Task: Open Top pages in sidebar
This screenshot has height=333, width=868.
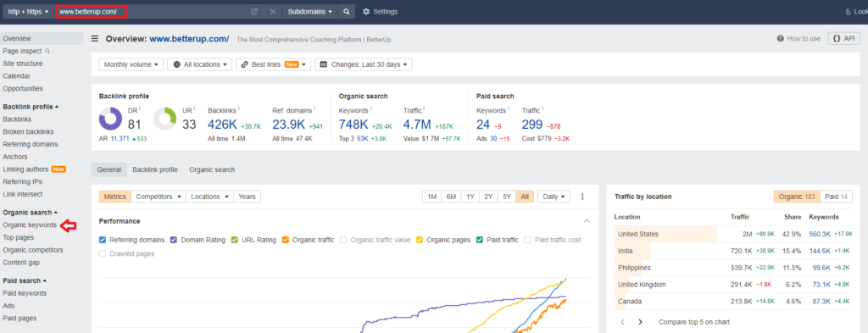Action: (19, 237)
